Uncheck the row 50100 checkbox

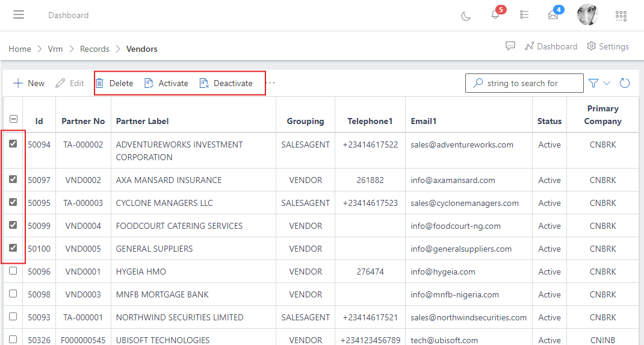[13, 248]
